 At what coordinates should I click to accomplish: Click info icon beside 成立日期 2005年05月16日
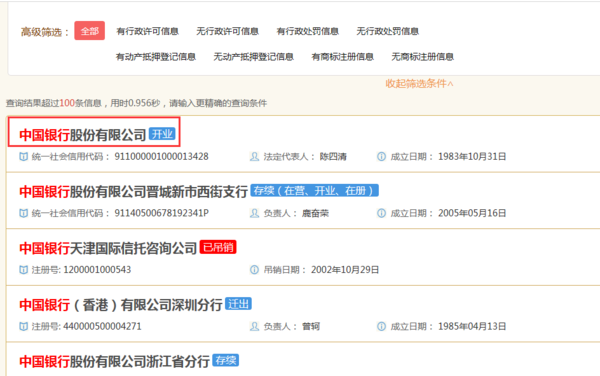click(x=382, y=213)
